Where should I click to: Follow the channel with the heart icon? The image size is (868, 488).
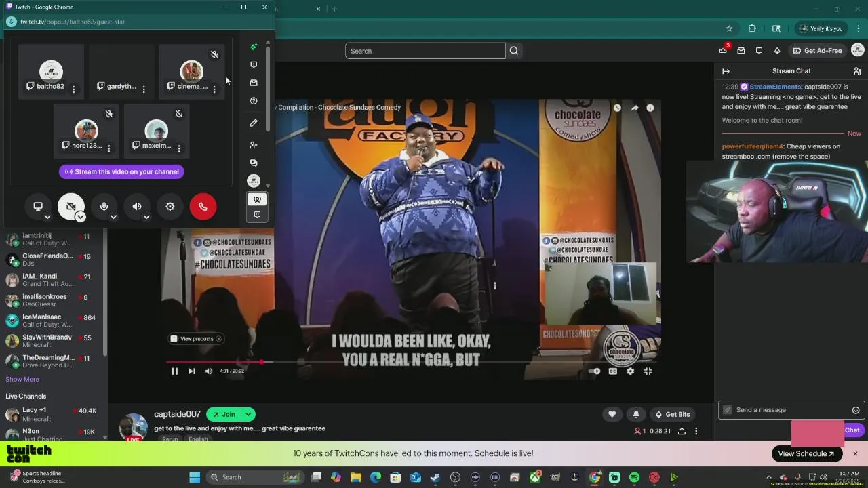(612, 414)
